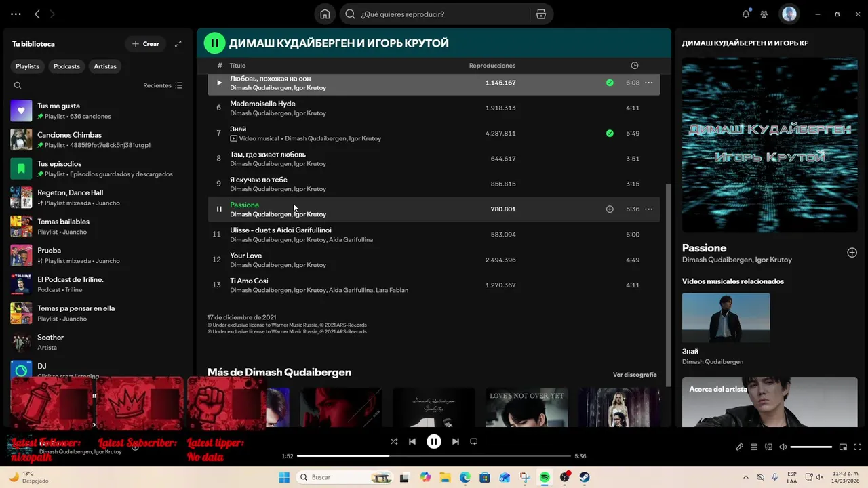The height and width of the screenshot is (488, 868).
Task: Open Canciones Chimbas playlist
Action: click(x=98, y=140)
